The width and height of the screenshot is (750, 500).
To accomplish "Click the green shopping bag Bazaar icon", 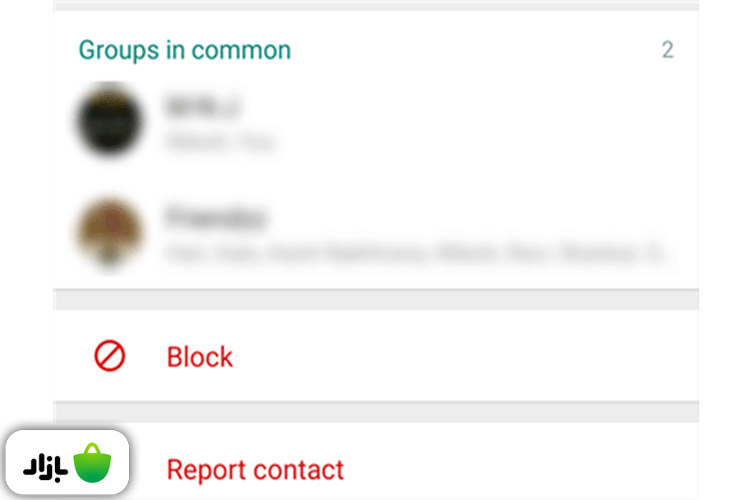I will [92, 463].
